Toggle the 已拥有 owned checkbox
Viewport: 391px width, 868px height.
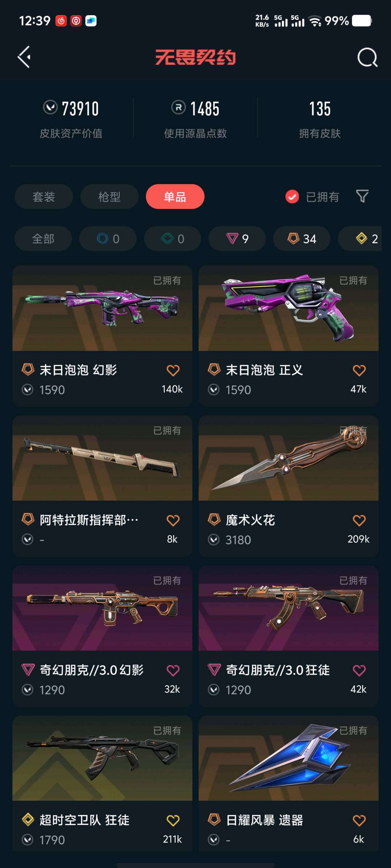(x=292, y=197)
